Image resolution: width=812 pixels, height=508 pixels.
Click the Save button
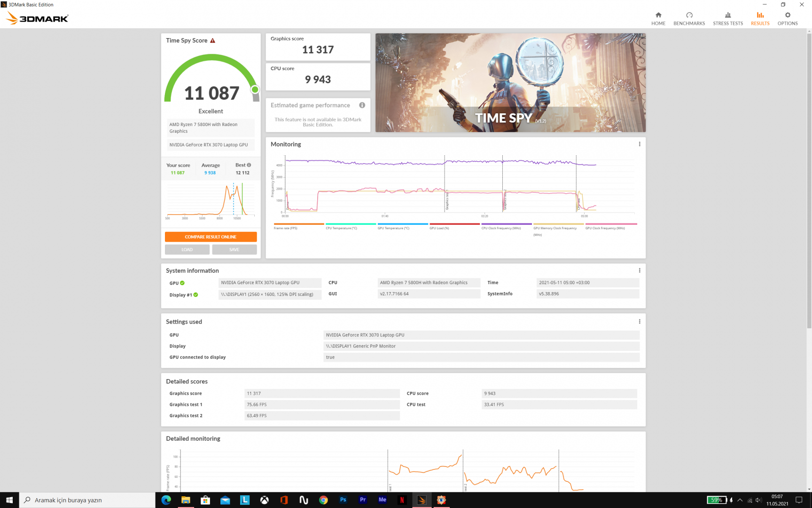(x=234, y=250)
